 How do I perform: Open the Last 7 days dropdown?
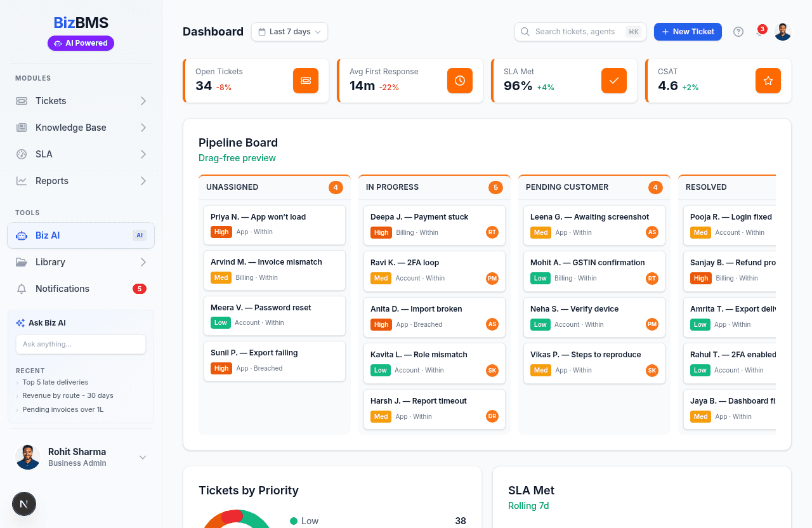[x=289, y=32]
